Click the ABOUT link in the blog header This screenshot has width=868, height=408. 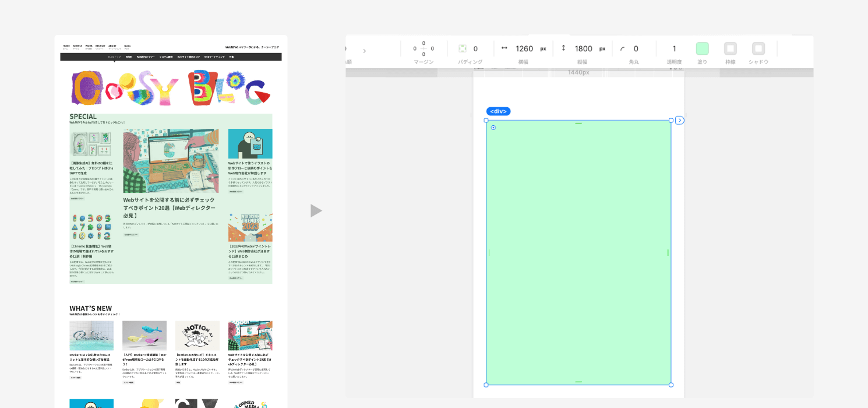112,45
